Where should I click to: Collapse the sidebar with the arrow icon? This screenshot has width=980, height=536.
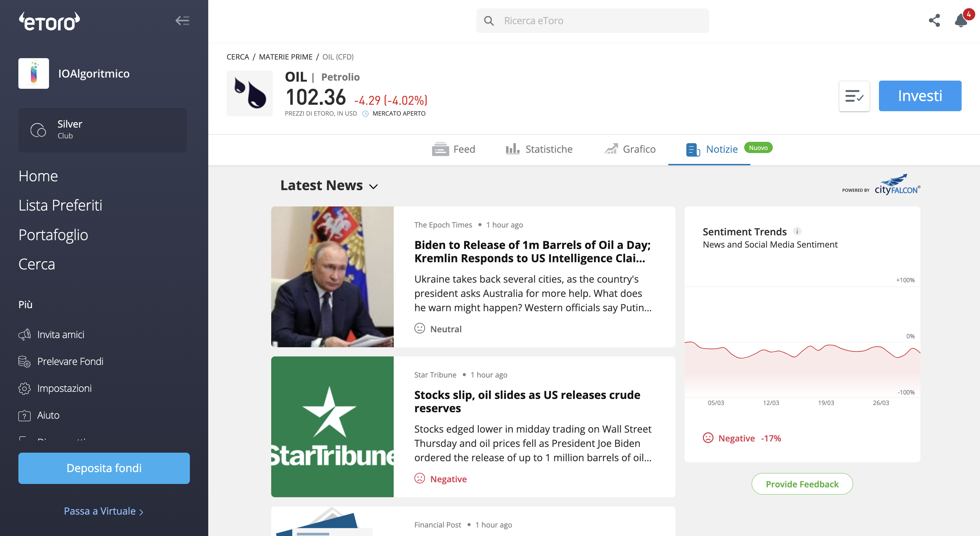pyautogui.click(x=182, y=20)
